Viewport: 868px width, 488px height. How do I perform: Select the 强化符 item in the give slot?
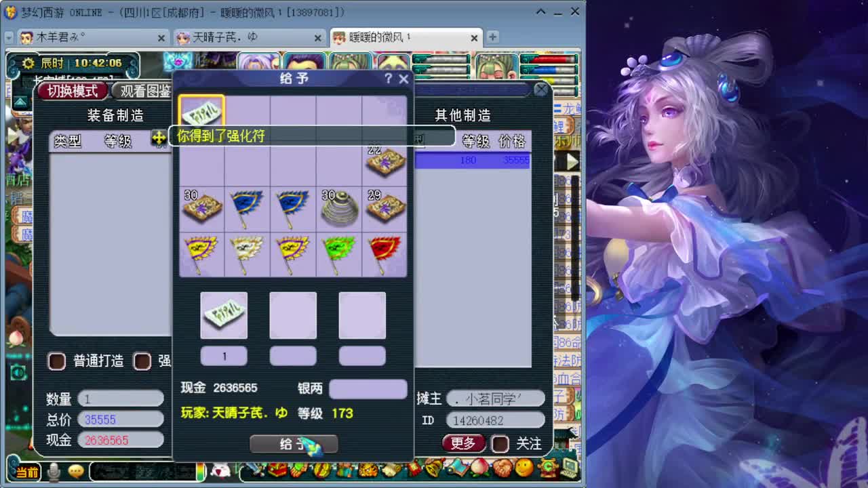tap(224, 316)
